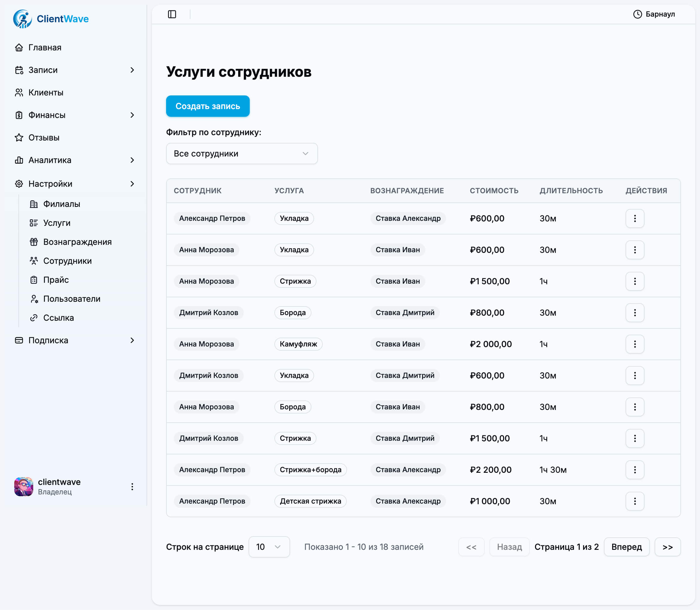700x610 pixels.
Task: Expand the Записи menu chevron
Action: [x=132, y=70]
